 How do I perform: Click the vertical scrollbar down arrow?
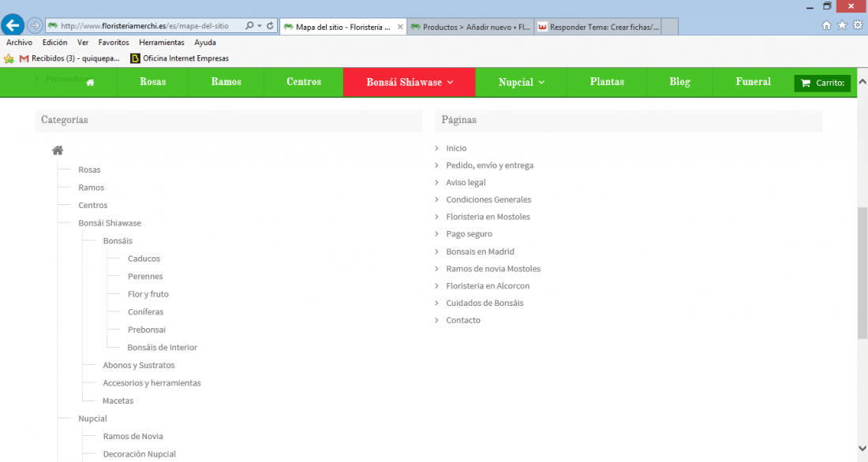[x=862, y=448]
